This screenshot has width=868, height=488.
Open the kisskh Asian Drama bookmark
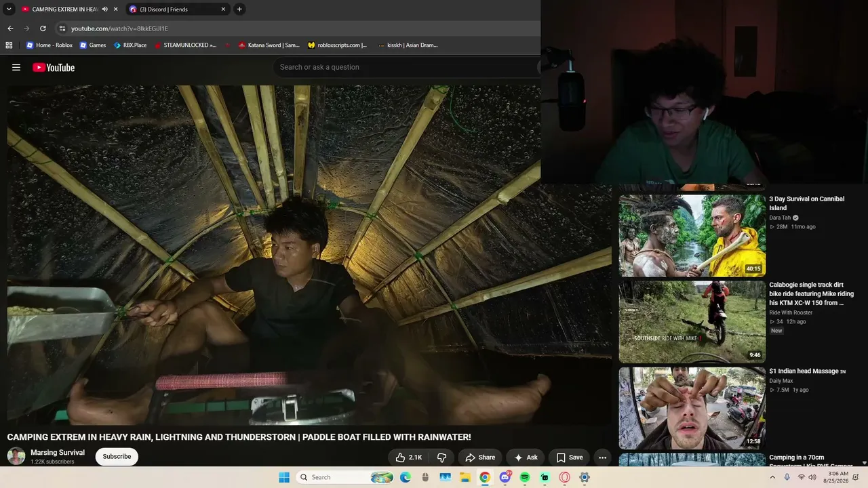click(x=408, y=45)
